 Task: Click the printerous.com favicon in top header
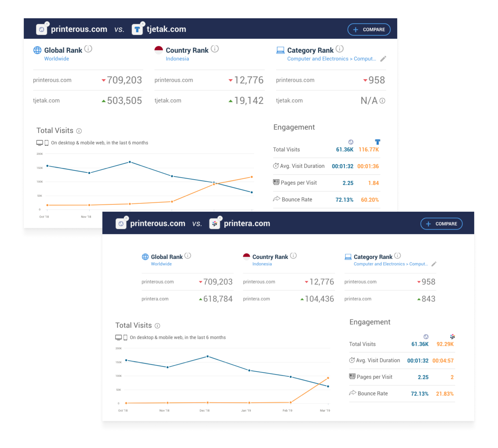click(x=41, y=30)
